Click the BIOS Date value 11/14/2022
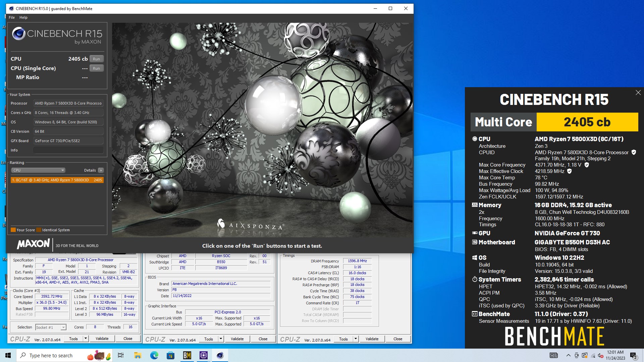The width and height of the screenshot is (644, 362). click(x=221, y=296)
